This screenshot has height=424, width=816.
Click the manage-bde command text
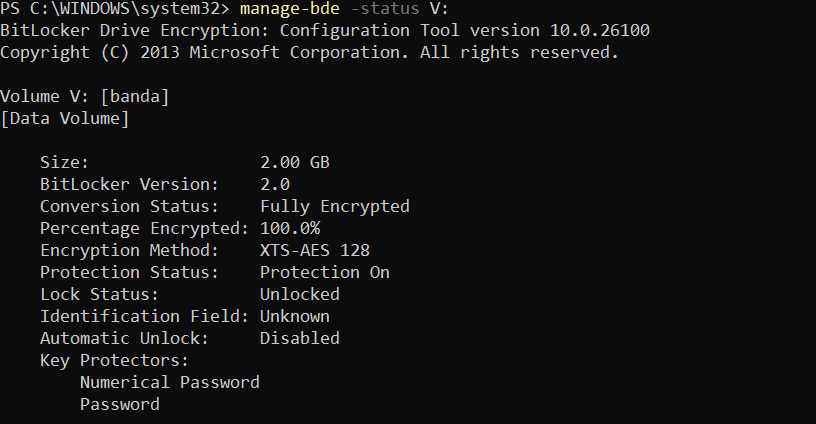coord(289,9)
